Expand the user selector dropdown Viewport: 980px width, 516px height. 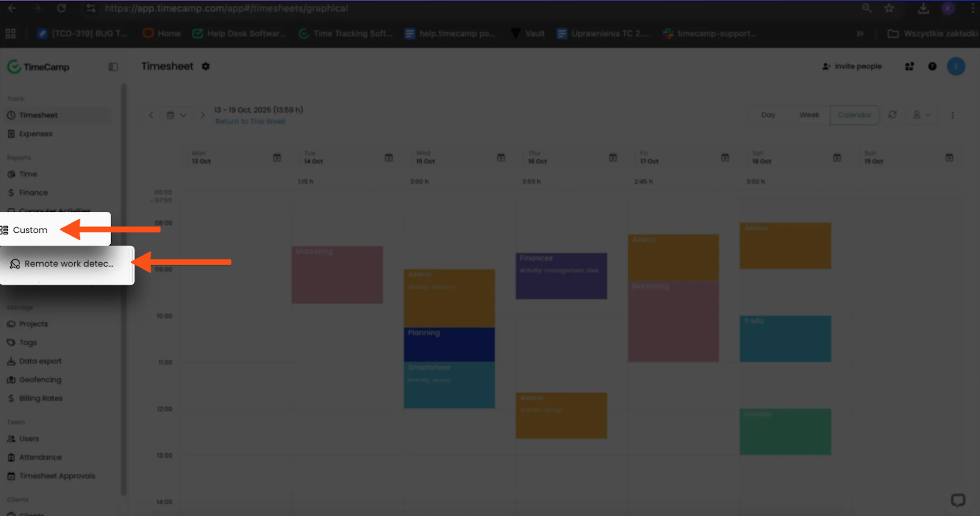click(x=922, y=114)
